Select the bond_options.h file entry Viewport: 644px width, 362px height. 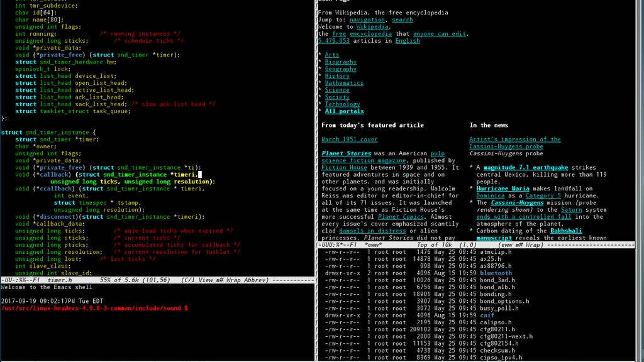tap(504, 301)
